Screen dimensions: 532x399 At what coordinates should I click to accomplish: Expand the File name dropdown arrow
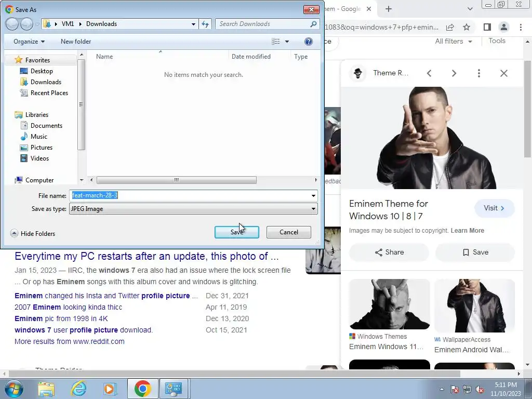click(313, 195)
